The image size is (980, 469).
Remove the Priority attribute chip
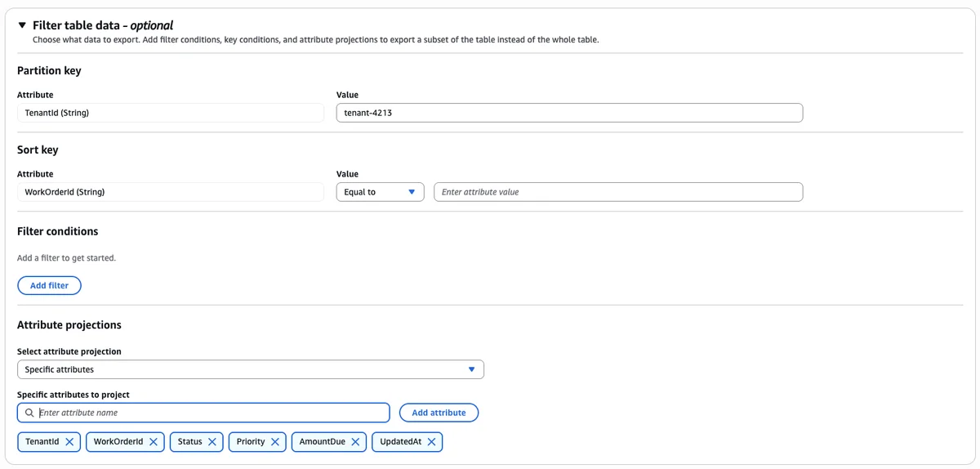(275, 442)
